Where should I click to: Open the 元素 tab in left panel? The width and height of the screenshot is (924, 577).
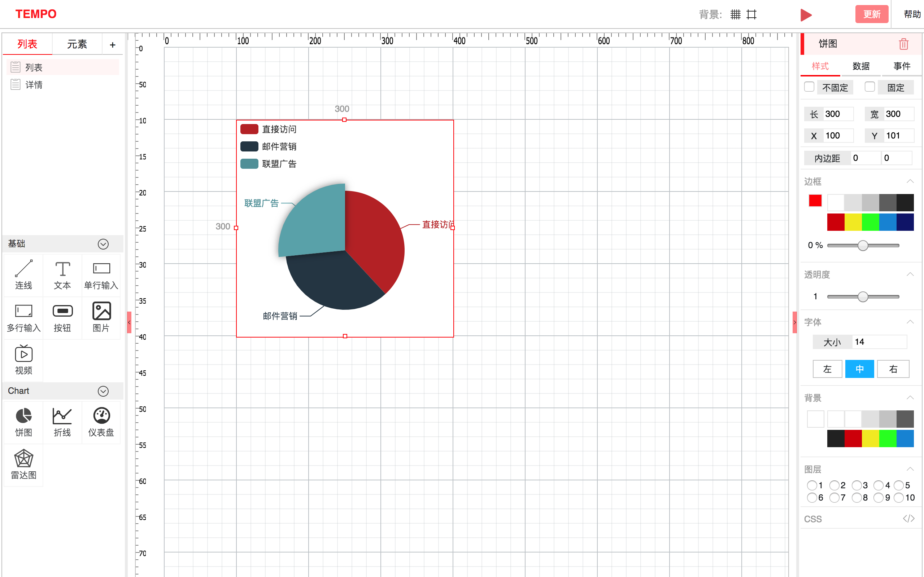pyautogui.click(x=77, y=44)
